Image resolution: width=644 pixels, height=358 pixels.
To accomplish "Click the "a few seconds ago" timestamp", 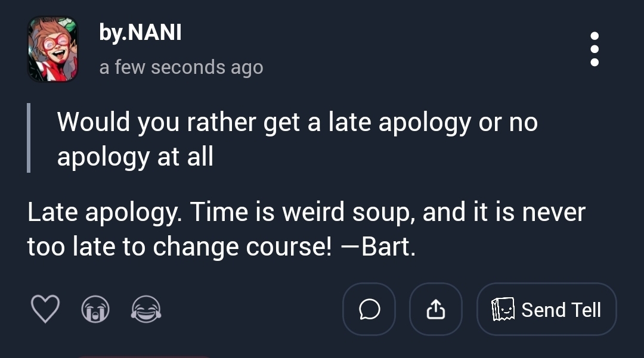I will click(x=181, y=67).
